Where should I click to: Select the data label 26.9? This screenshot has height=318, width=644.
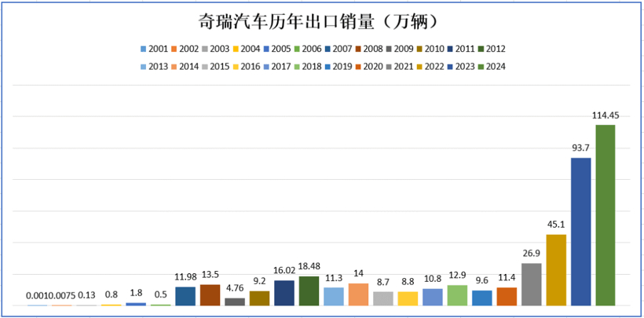tap(532, 254)
